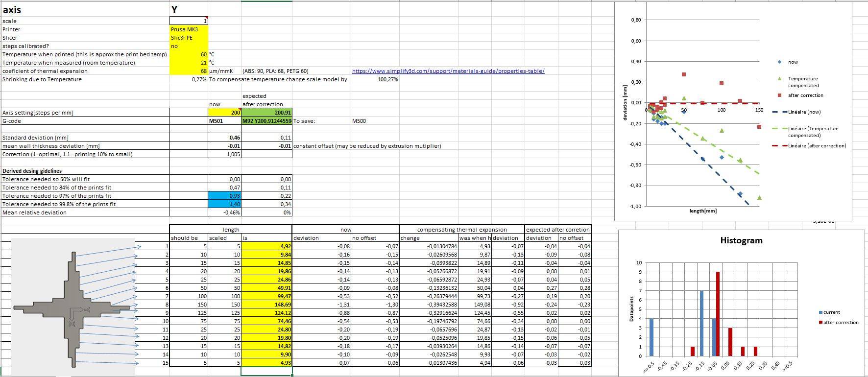Select the change cell '-0,01304784'
The image size is (868, 377).
429,246
